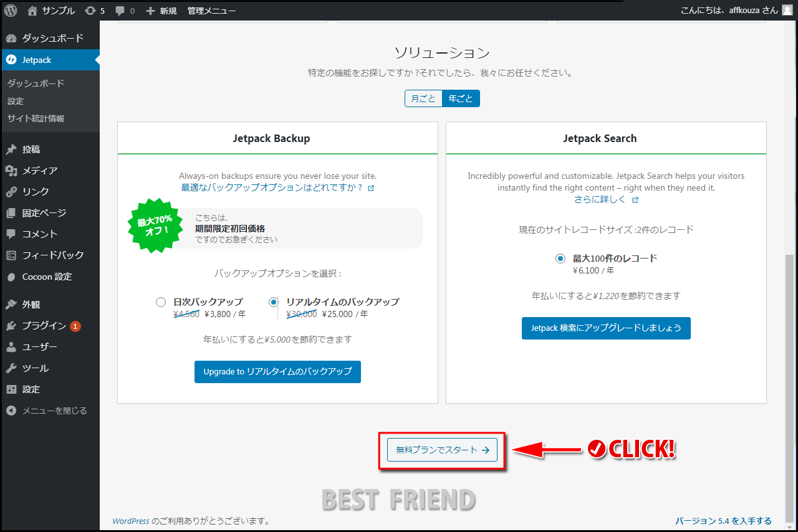Viewport: 798px width, 532px height.
Task: Click the plugin update badge 1
Action: coord(75,326)
